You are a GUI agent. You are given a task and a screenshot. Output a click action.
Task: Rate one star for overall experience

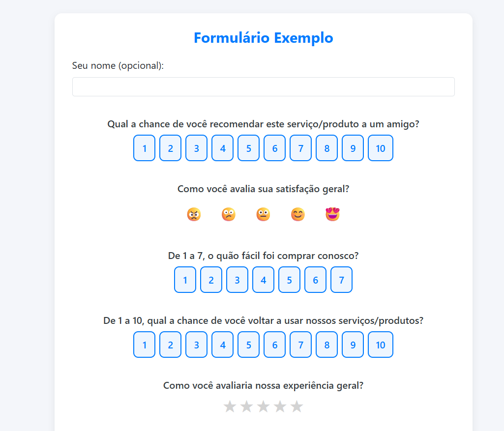coord(230,406)
